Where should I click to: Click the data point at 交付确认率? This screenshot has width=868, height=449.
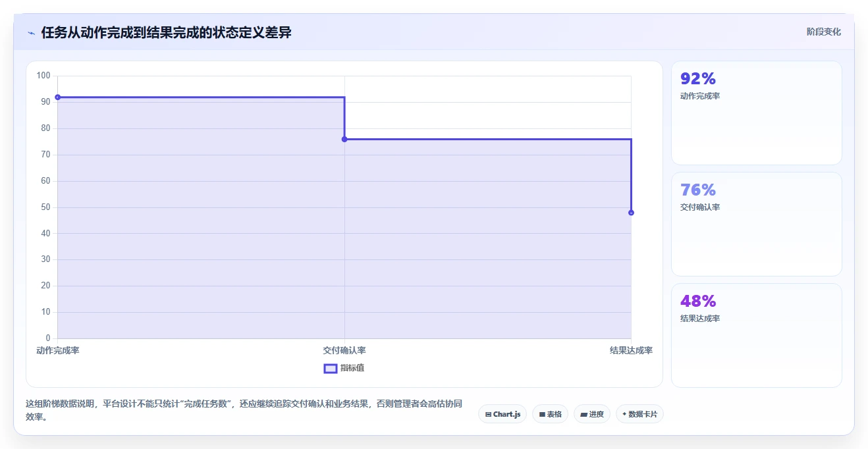coord(344,139)
